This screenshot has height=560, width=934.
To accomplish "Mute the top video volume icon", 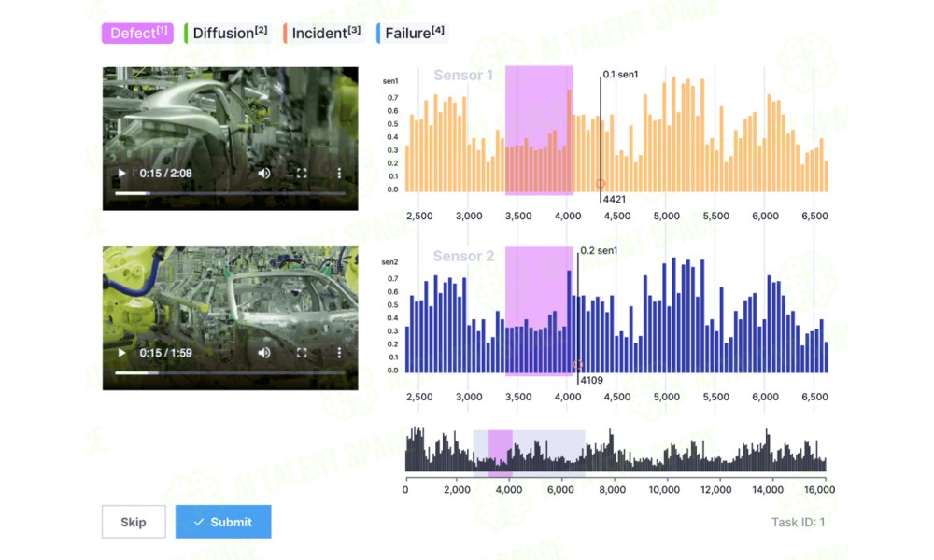I will (264, 174).
